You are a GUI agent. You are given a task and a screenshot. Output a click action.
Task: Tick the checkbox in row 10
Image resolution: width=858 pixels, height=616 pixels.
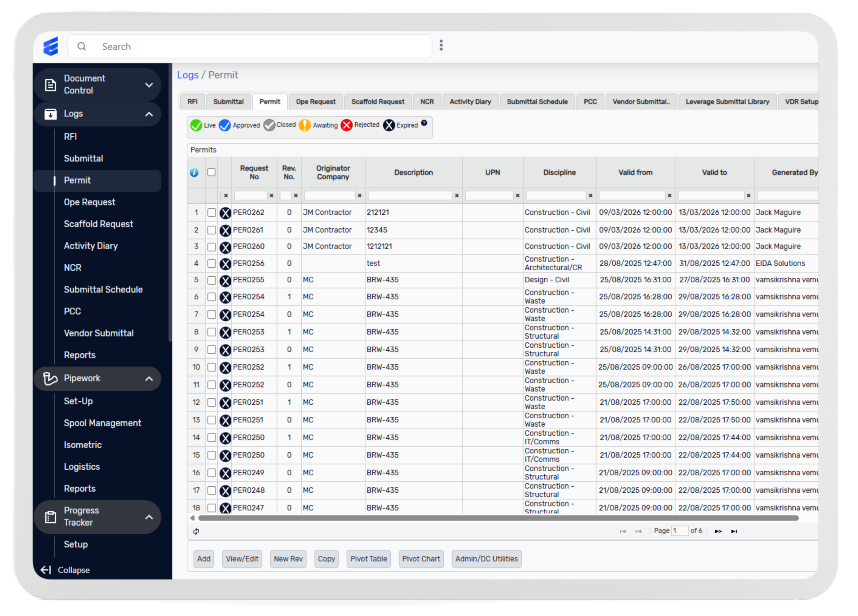pyautogui.click(x=211, y=367)
